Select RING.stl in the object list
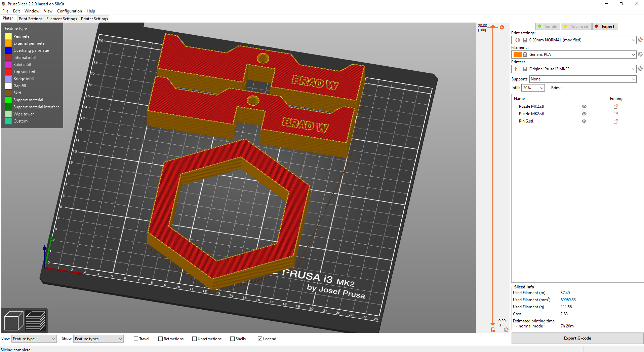 526,121
